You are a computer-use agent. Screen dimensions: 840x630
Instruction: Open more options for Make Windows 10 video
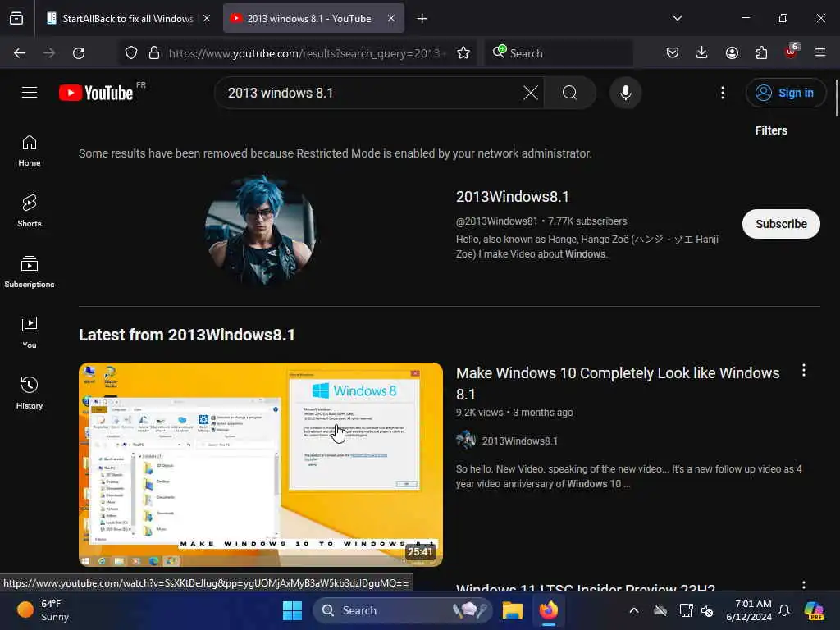point(804,370)
